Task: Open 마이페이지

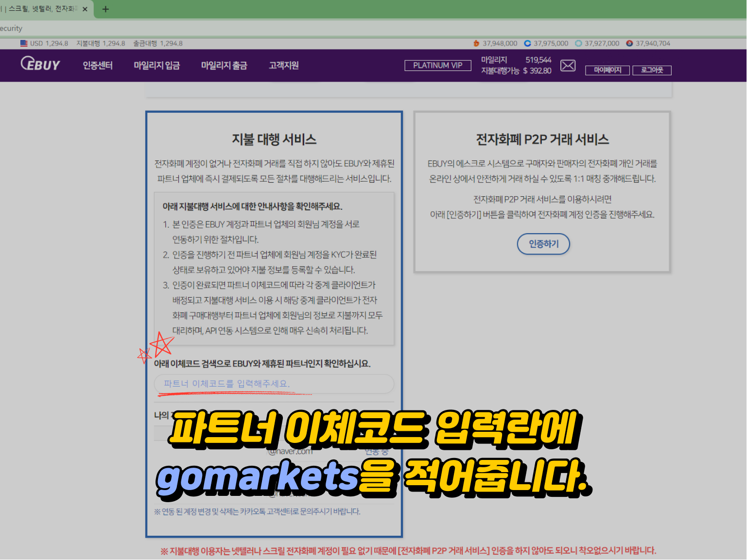Action: (x=608, y=70)
